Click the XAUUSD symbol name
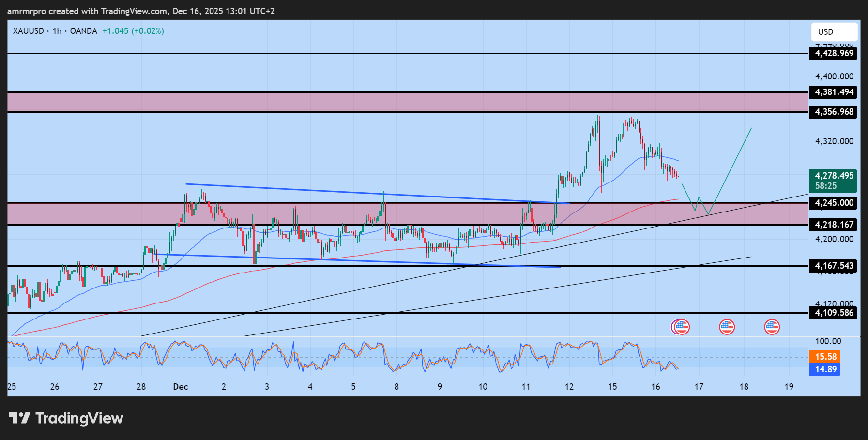The height and width of the screenshot is (440, 868). pos(28,31)
